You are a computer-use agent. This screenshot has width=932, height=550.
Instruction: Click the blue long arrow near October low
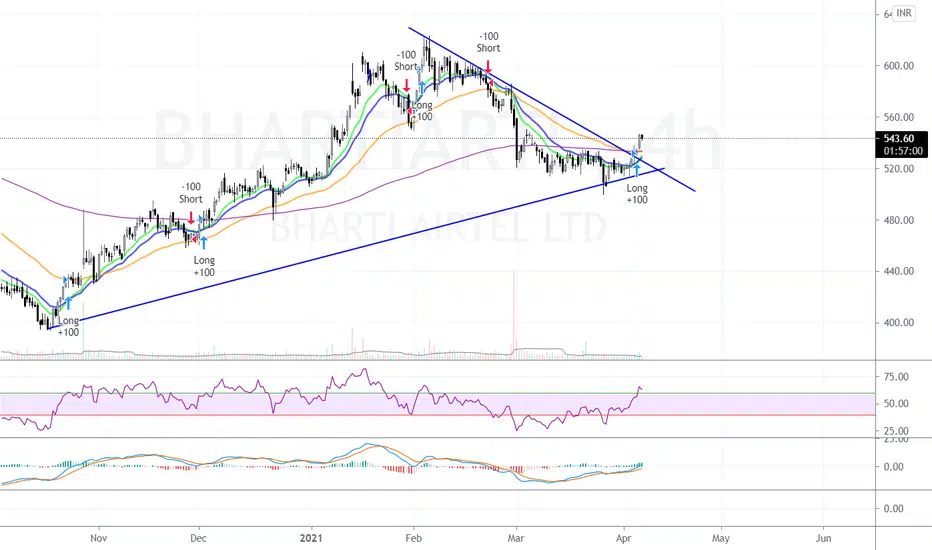coord(68,303)
